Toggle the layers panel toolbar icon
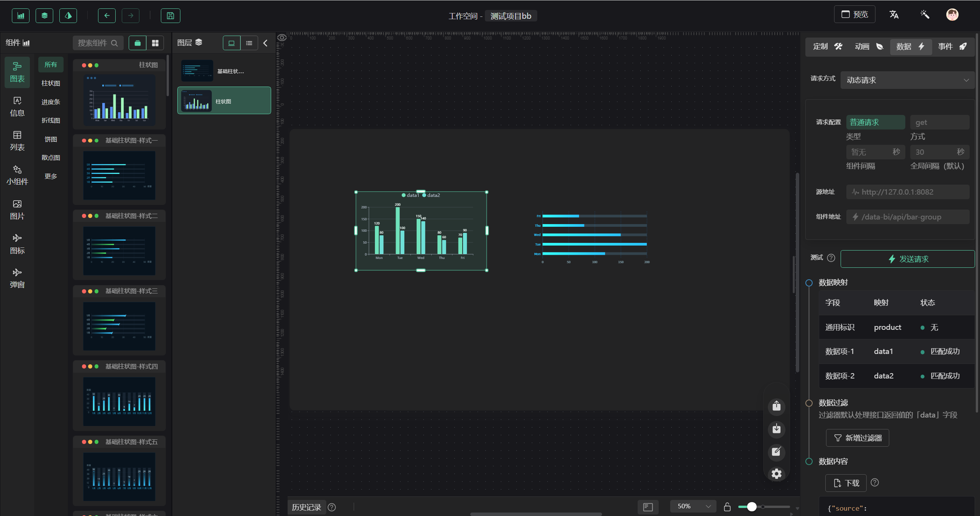 [44, 16]
